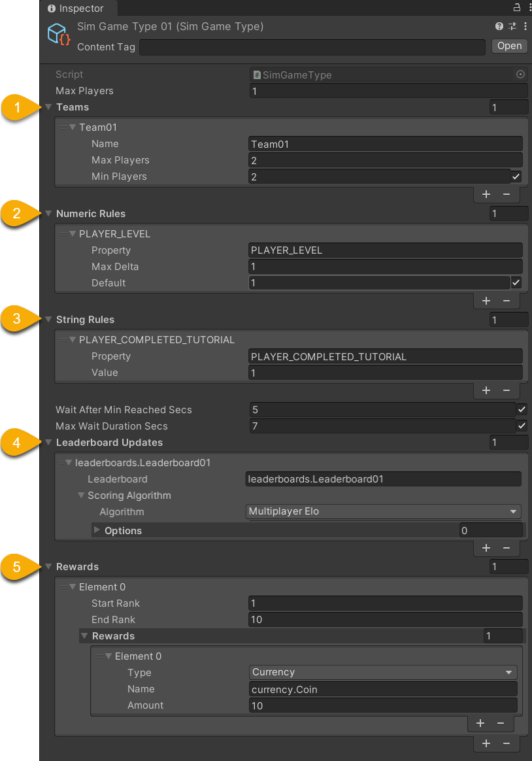This screenshot has width=532, height=761.
Task: Open the reward Type dropdown set to Currency
Action: click(383, 673)
